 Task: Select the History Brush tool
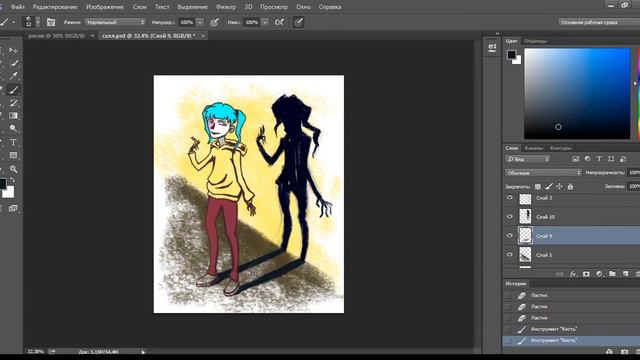tap(13, 103)
